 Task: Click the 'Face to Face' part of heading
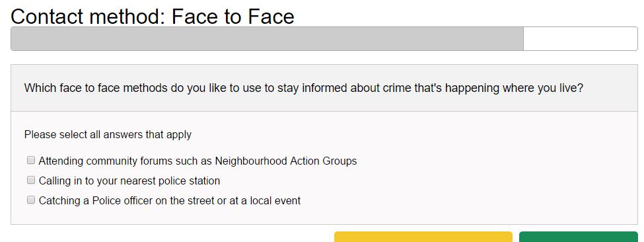point(233,17)
